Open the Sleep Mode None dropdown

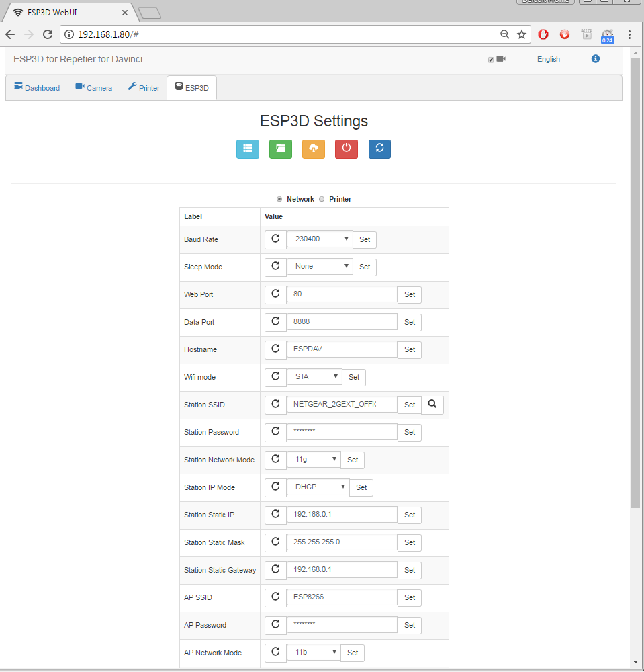(320, 266)
